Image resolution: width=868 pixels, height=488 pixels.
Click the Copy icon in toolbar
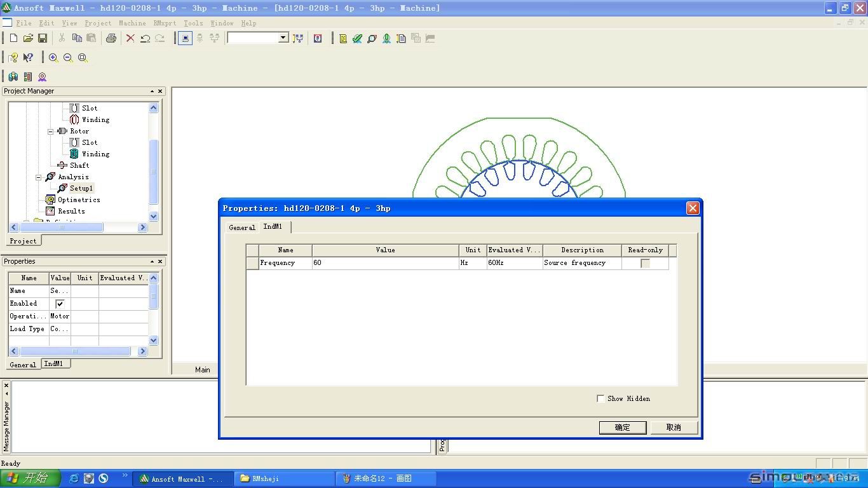click(x=77, y=38)
